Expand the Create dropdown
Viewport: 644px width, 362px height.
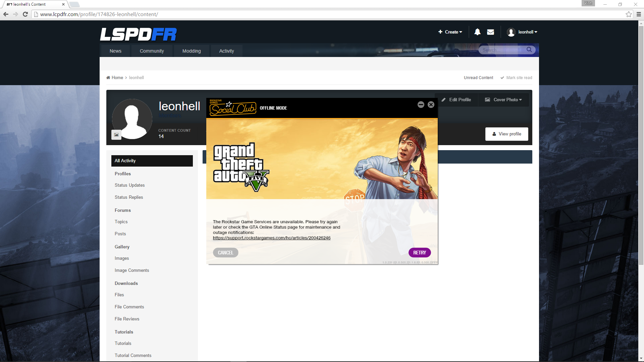click(450, 32)
